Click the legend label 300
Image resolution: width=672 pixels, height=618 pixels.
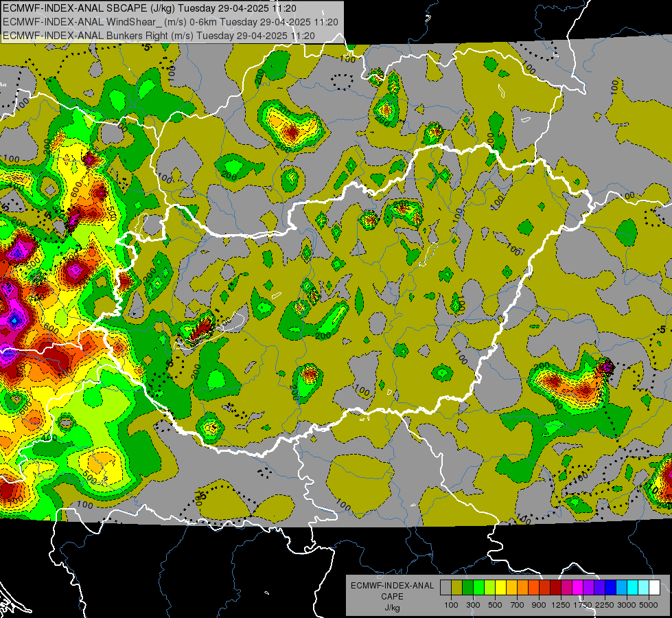[x=473, y=605]
